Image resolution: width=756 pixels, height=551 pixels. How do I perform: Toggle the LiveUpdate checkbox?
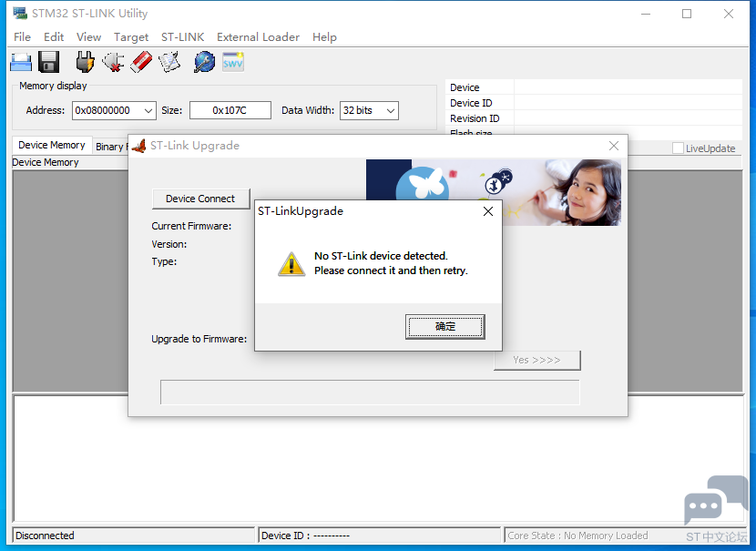678,148
